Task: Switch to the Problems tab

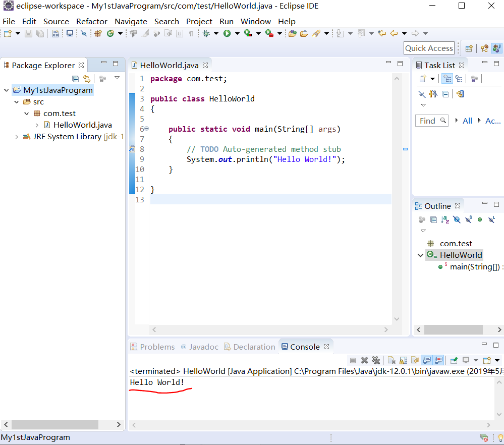Action: [152, 347]
